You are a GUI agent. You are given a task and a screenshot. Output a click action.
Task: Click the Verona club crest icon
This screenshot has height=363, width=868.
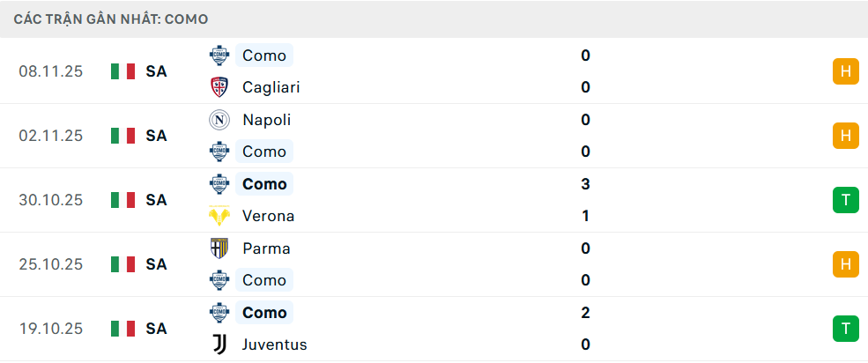tap(219, 216)
